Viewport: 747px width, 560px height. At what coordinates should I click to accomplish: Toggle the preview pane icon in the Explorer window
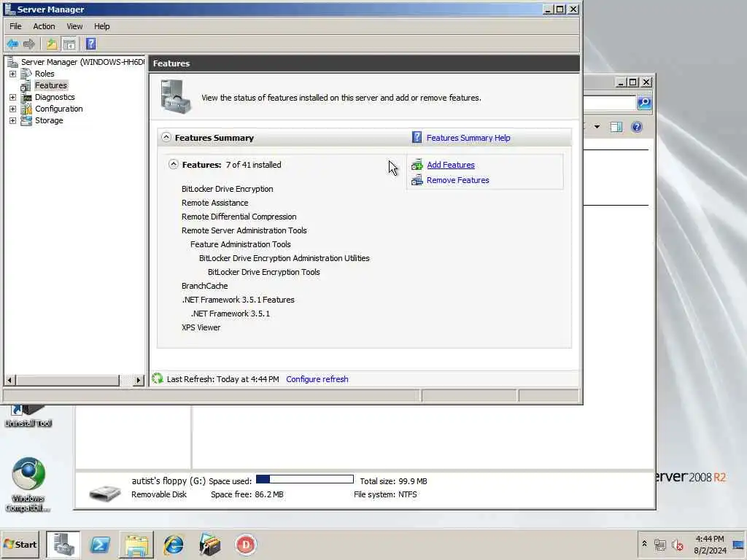tap(616, 127)
